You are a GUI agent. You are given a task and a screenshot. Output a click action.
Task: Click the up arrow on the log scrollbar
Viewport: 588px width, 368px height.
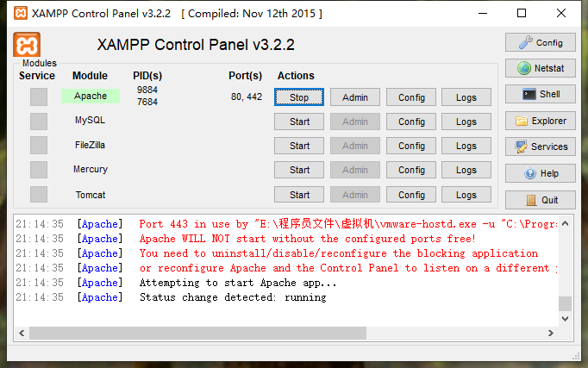point(565,223)
